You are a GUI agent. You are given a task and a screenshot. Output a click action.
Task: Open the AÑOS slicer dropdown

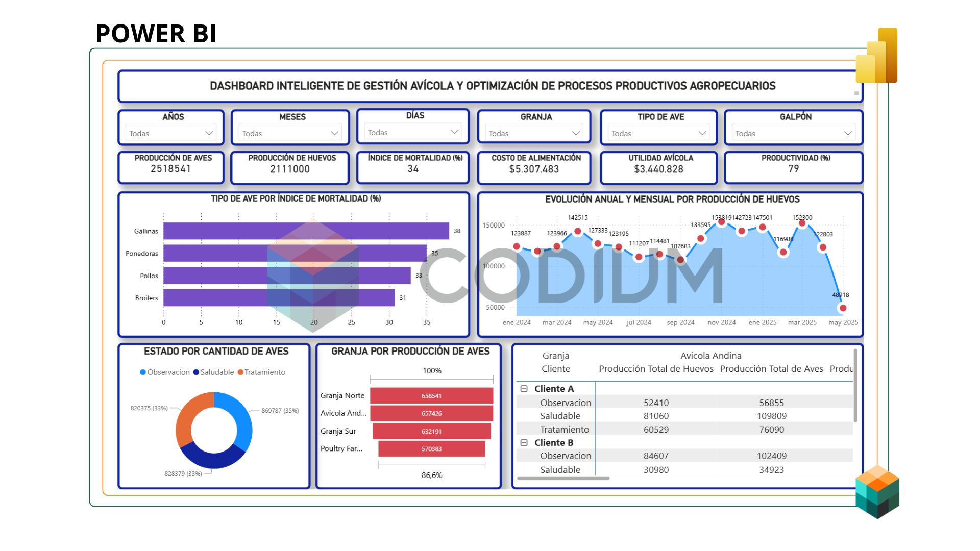click(x=170, y=133)
